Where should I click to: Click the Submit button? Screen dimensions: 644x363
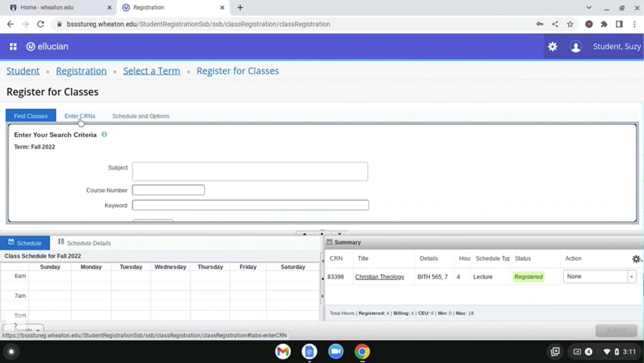616,330
